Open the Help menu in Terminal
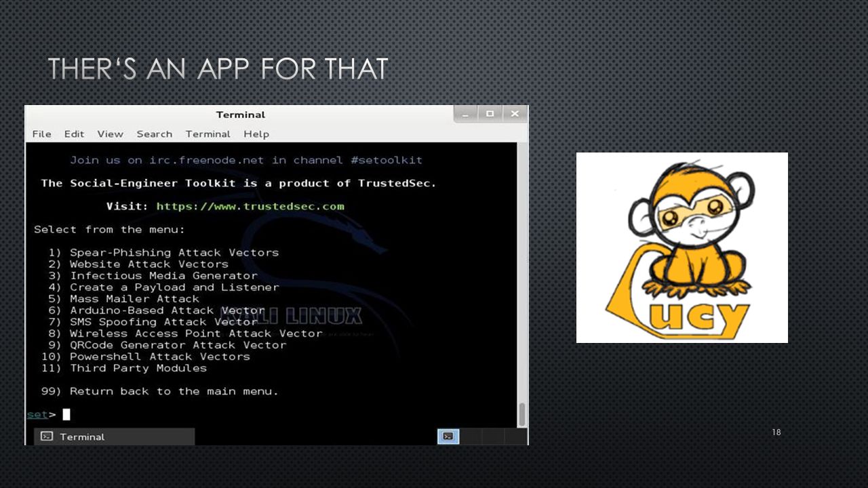The width and height of the screenshot is (868, 488). point(256,134)
